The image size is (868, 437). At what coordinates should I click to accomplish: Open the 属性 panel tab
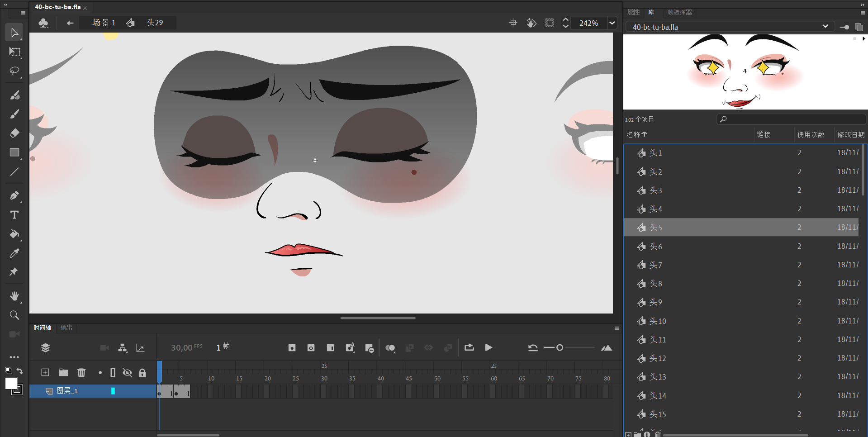tap(633, 12)
